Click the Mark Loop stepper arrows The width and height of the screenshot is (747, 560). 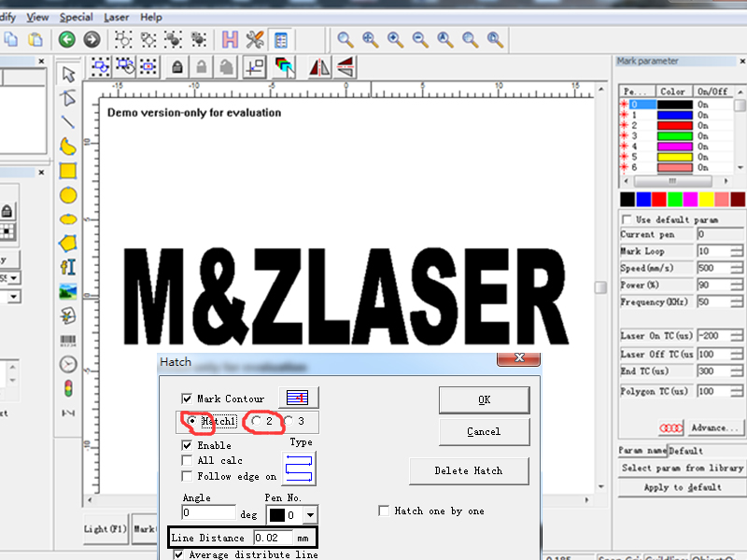click(737, 251)
